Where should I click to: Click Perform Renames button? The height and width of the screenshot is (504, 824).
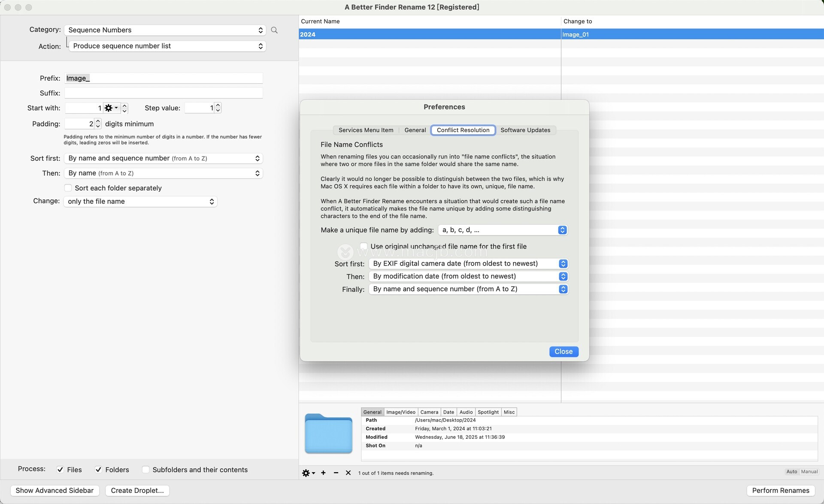tap(780, 491)
